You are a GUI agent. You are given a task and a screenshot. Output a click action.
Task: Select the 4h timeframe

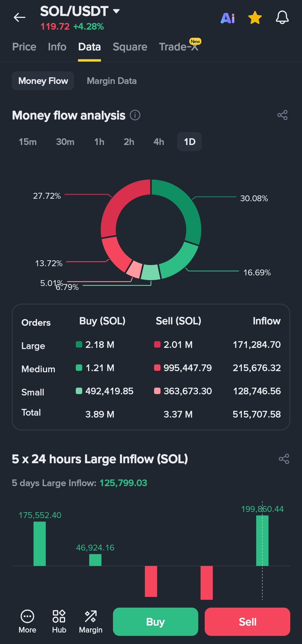coord(159,142)
